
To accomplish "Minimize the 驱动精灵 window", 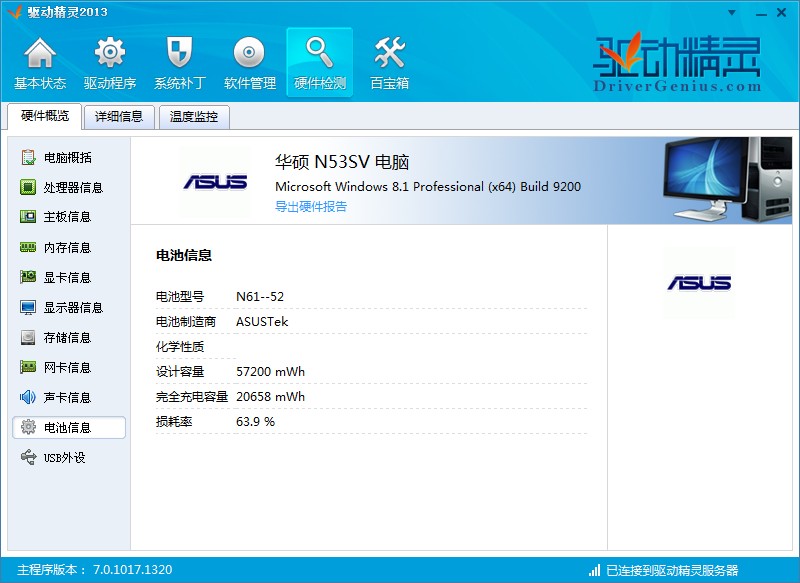I will [761, 13].
